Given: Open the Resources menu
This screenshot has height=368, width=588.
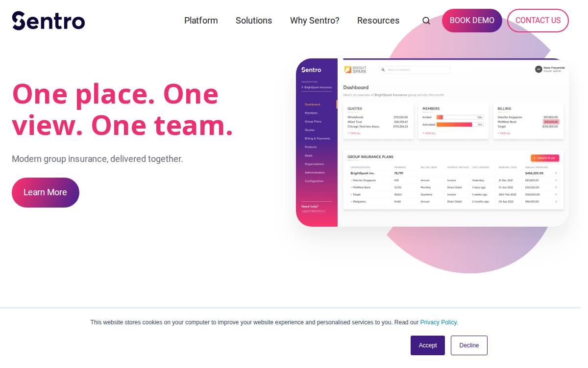Looking at the screenshot, I should click(378, 21).
